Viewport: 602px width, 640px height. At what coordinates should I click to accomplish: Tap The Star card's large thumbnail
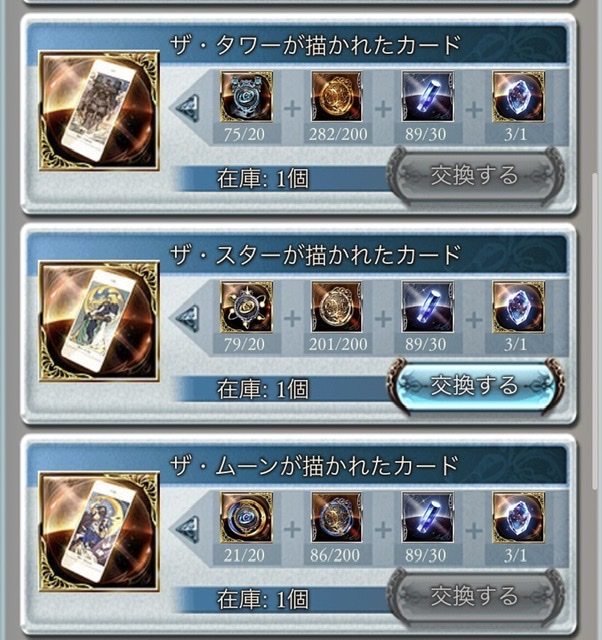99,321
